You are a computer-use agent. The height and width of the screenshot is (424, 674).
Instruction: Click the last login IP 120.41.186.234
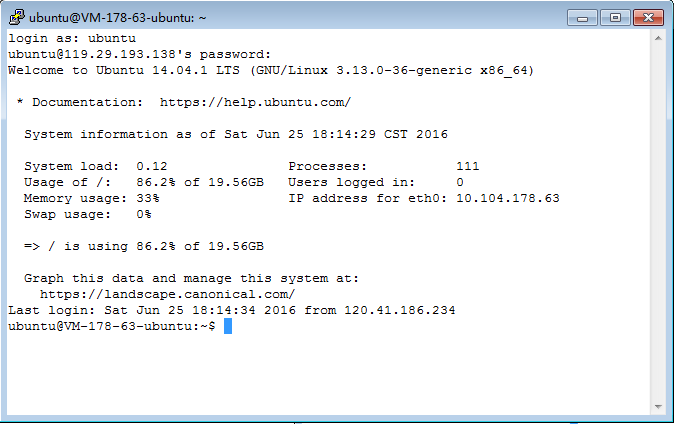[400, 310]
